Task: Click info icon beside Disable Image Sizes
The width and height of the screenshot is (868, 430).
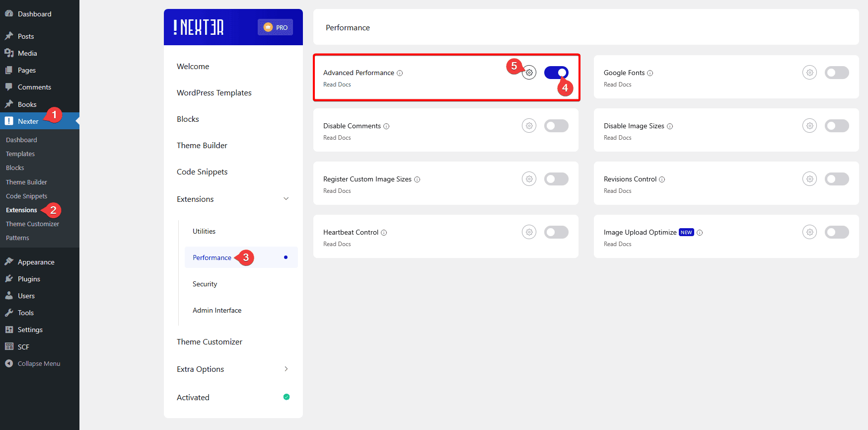Action: (x=670, y=126)
